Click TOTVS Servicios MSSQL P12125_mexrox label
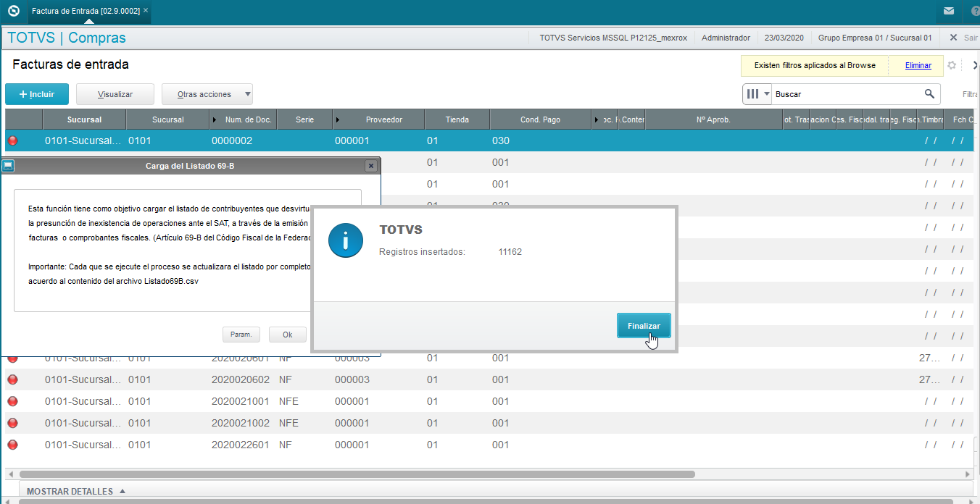Image resolution: width=980 pixels, height=504 pixels. (613, 38)
